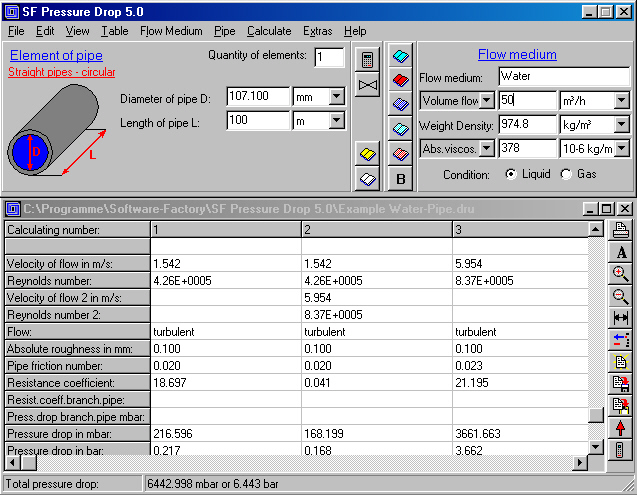This screenshot has width=637, height=495.
Task: Click the horizontal scrollbar right arrow
Action: tap(580, 462)
